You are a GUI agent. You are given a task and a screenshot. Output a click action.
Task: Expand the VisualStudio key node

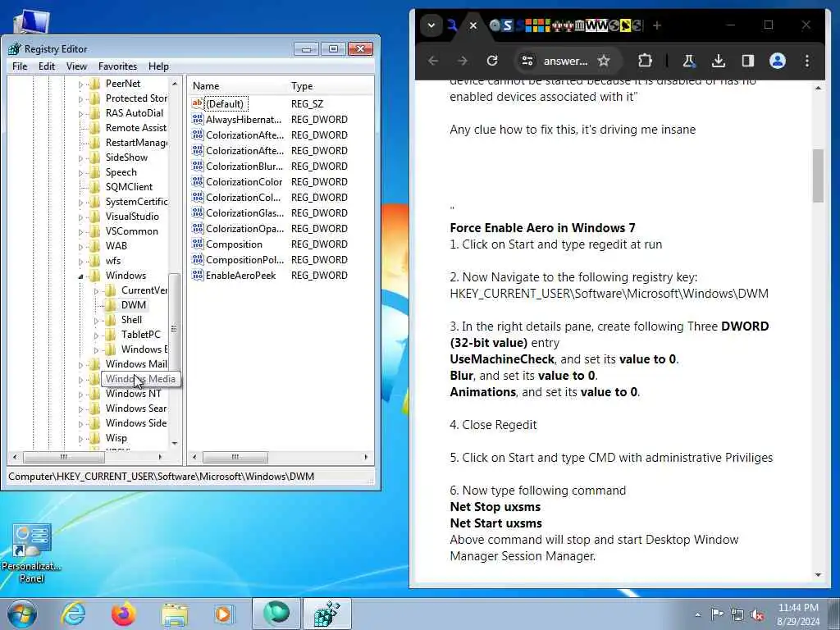tap(81, 217)
